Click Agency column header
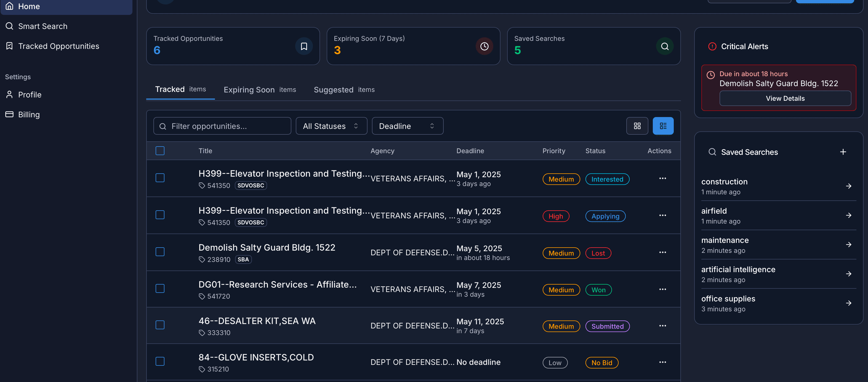The width and height of the screenshot is (868, 382). (382, 151)
